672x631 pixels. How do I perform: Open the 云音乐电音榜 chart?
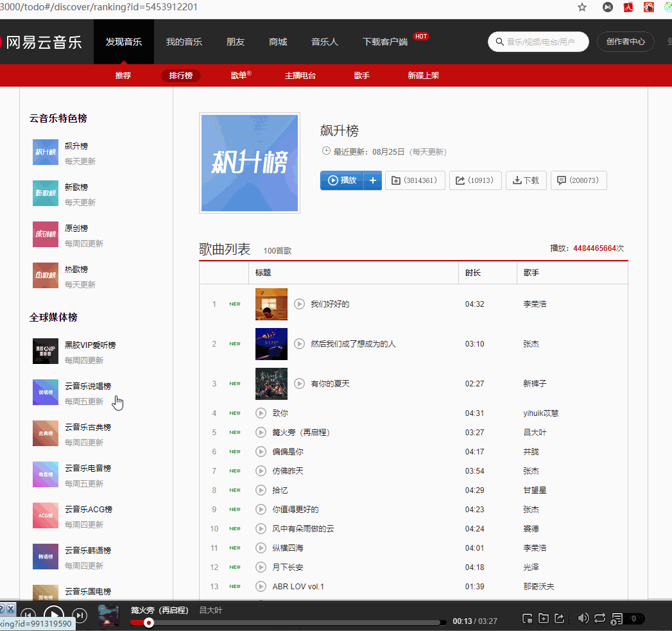pyautogui.click(x=88, y=469)
